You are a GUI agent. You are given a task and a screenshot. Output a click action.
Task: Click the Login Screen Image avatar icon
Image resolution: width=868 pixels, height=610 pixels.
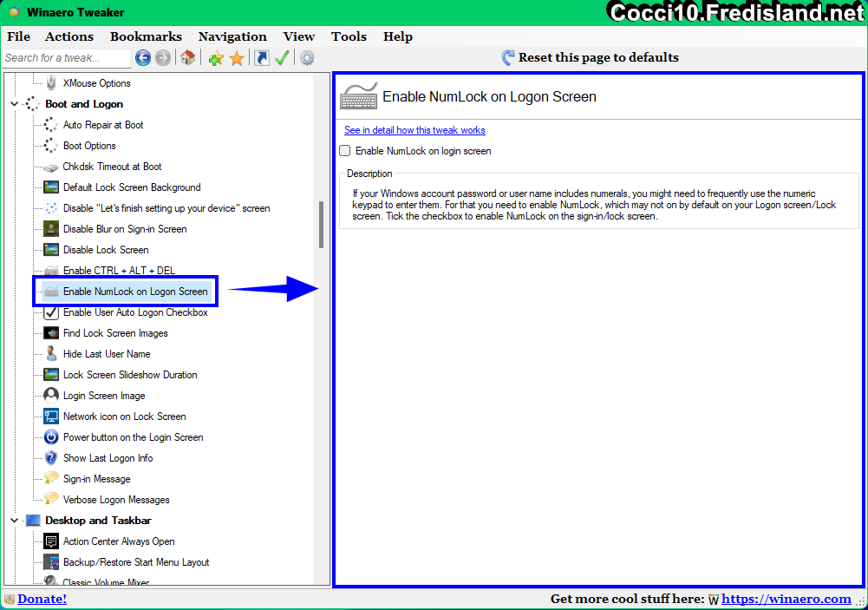[x=51, y=395]
